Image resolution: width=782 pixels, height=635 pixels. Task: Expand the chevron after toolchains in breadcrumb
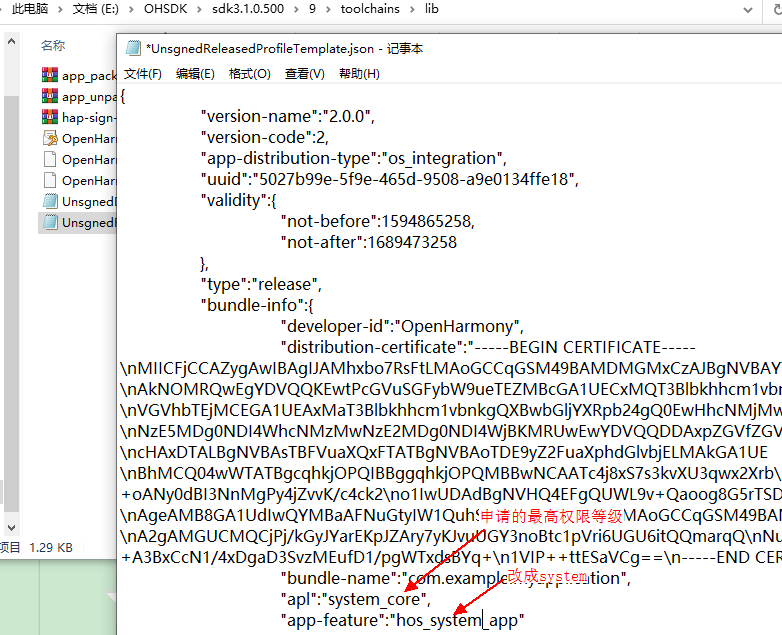click(x=412, y=9)
